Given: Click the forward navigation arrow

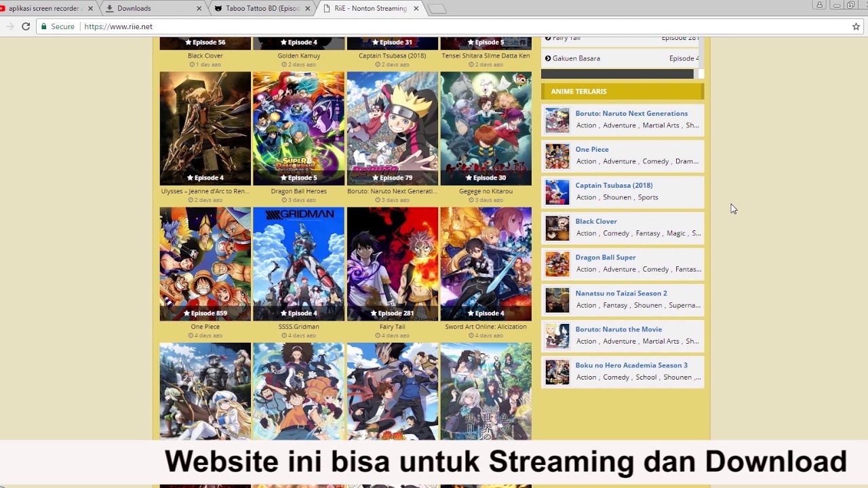Looking at the screenshot, I should click(x=10, y=26).
